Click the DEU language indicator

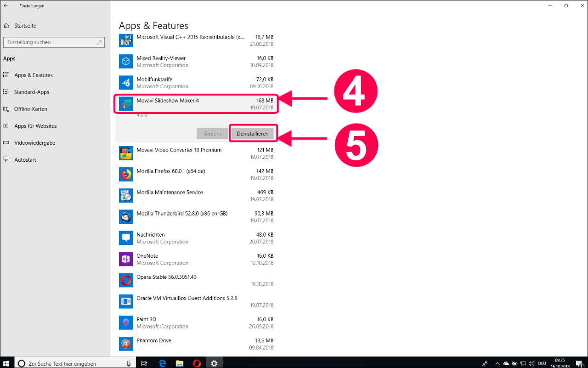coord(543,363)
